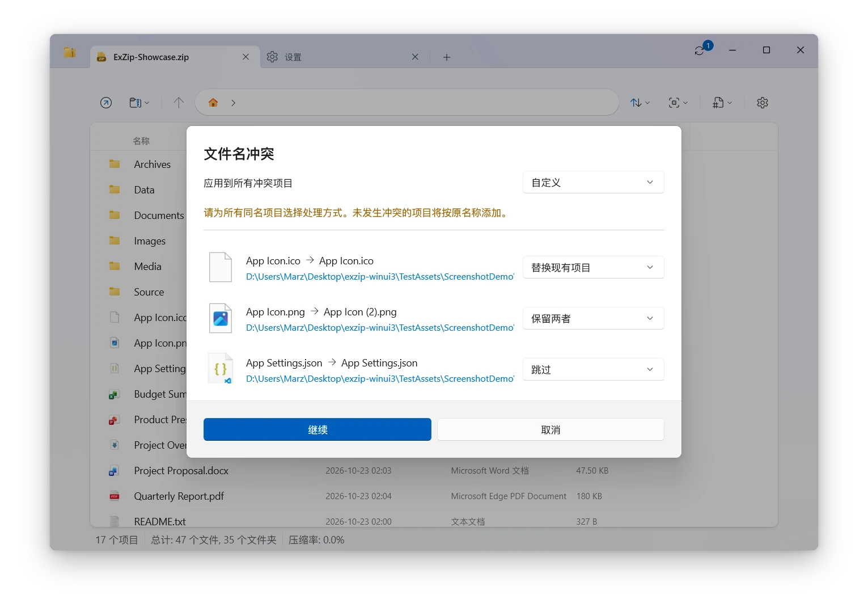Select Quarterly Report.pdf file name
This screenshot has width=868, height=616.
[x=179, y=496]
